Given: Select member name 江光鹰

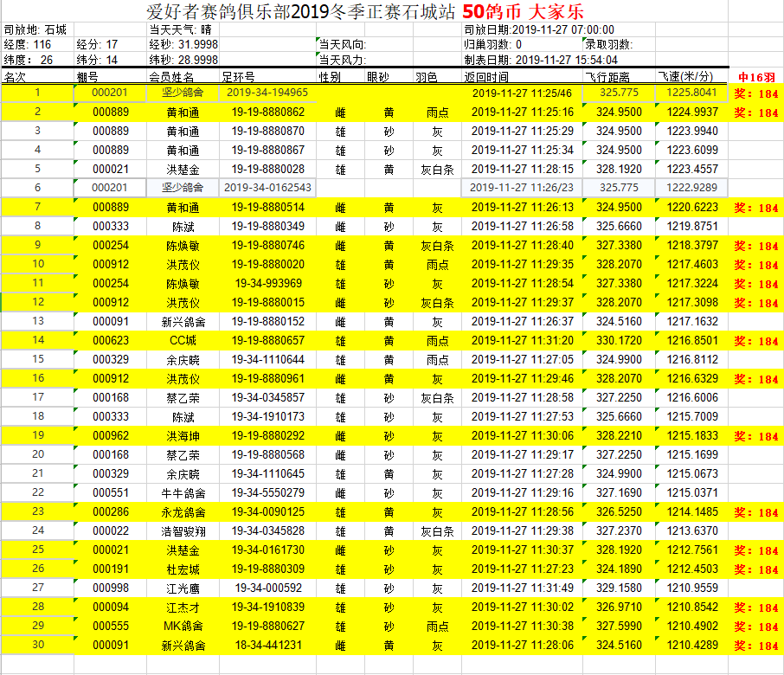Looking at the screenshot, I should coord(183,588).
